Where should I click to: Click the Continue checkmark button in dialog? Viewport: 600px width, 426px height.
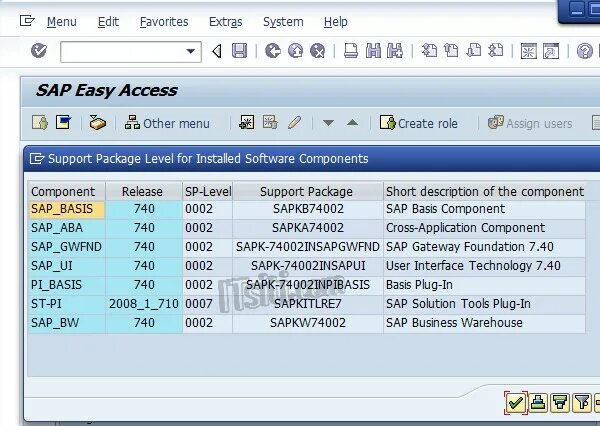click(x=515, y=403)
